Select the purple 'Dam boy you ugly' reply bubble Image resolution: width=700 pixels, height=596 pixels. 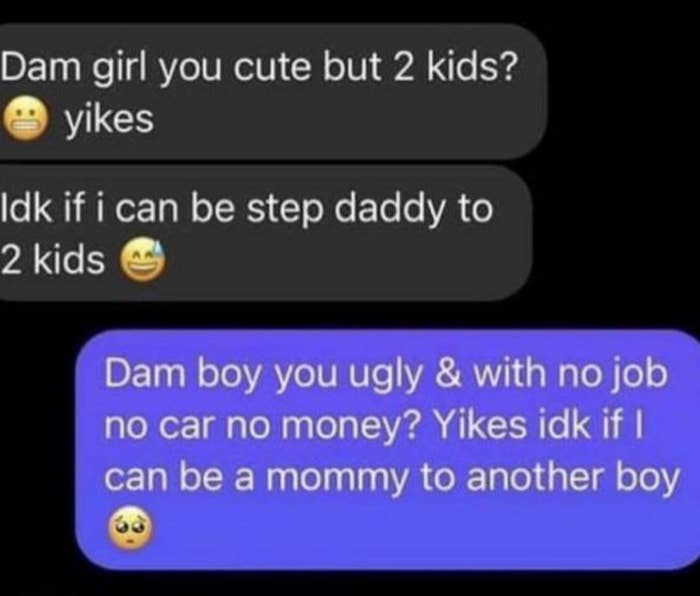coord(388,450)
